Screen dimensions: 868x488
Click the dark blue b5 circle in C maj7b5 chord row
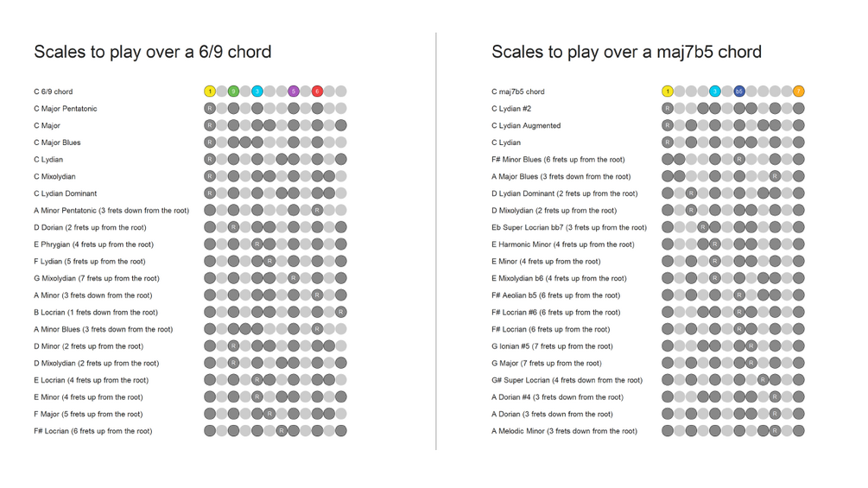coord(739,92)
